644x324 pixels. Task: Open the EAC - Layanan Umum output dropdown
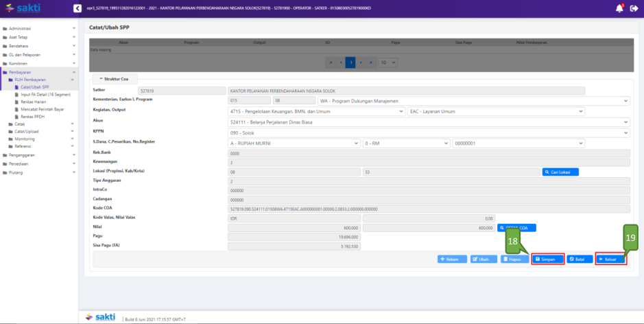[x=495, y=111]
